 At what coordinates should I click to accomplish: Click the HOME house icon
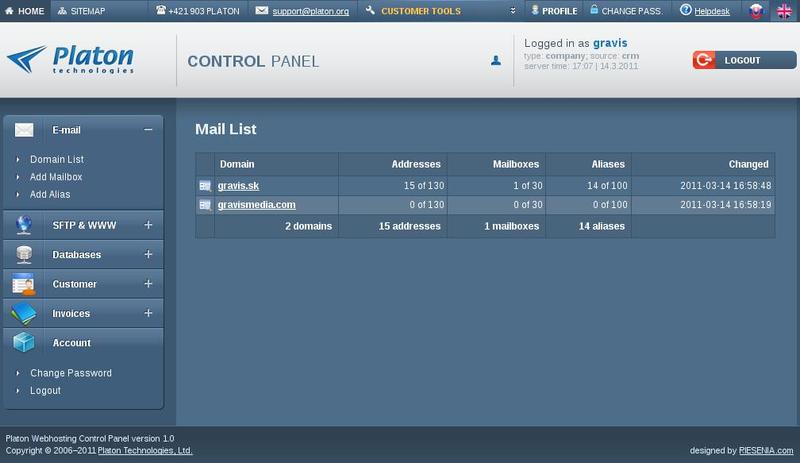tap(9, 11)
